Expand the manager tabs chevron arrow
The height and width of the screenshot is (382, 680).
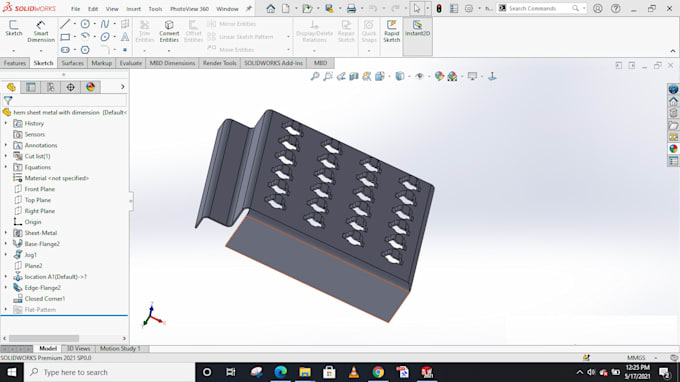tap(123, 87)
